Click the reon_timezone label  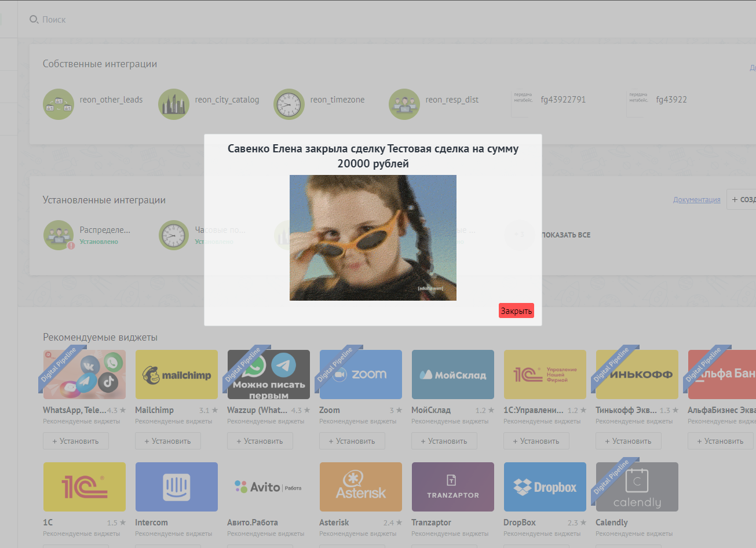(338, 100)
